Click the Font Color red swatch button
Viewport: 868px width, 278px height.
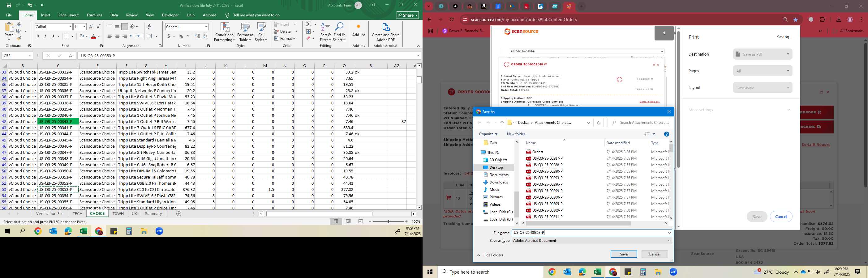point(94,36)
